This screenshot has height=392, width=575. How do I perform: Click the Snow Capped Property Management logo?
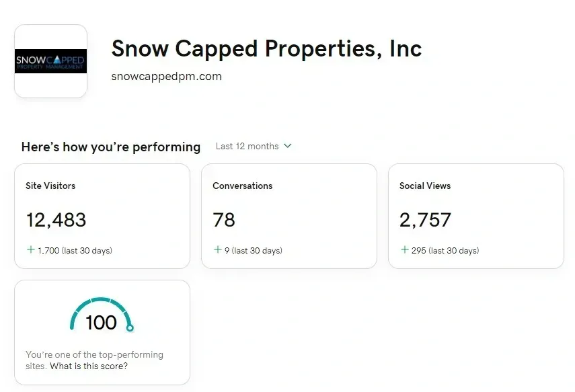[50, 61]
